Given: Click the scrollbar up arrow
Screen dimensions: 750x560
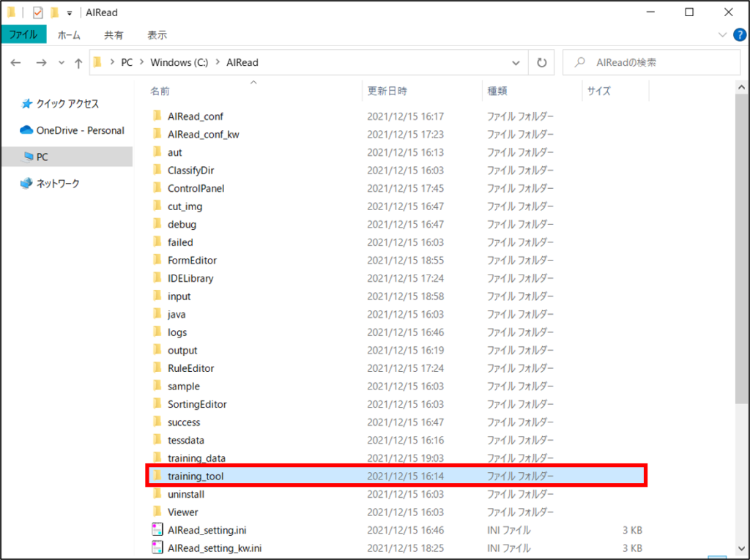Looking at the screenshot, I should tap(741, 88).
